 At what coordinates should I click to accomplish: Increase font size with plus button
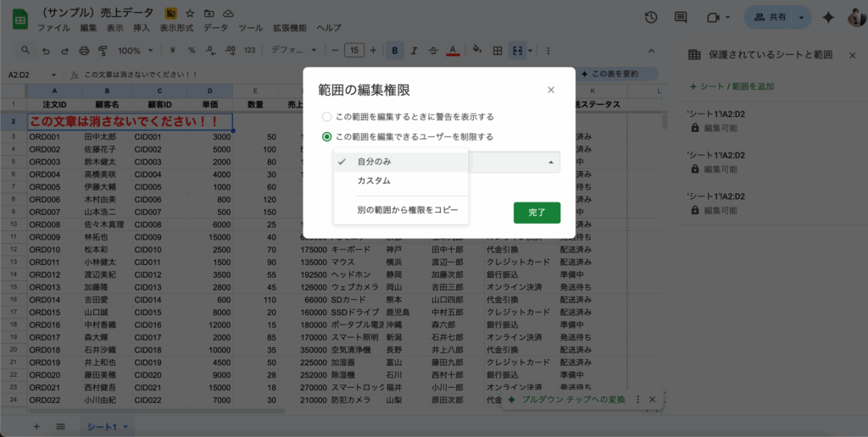click(373, 50)
